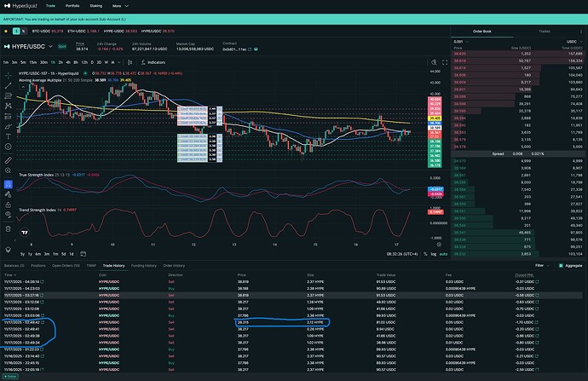Click the favorites star icon
This screenshot has height=381, width=588.
tap(8, 32)
